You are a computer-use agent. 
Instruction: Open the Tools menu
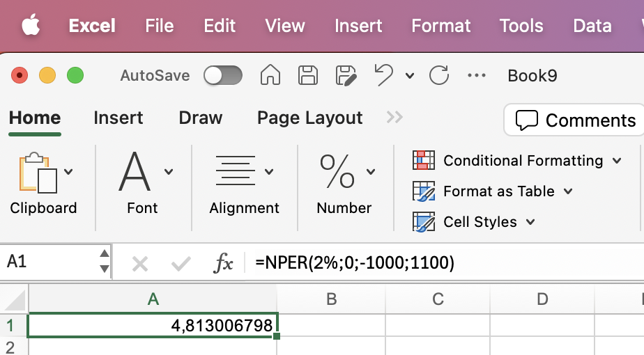521,26
